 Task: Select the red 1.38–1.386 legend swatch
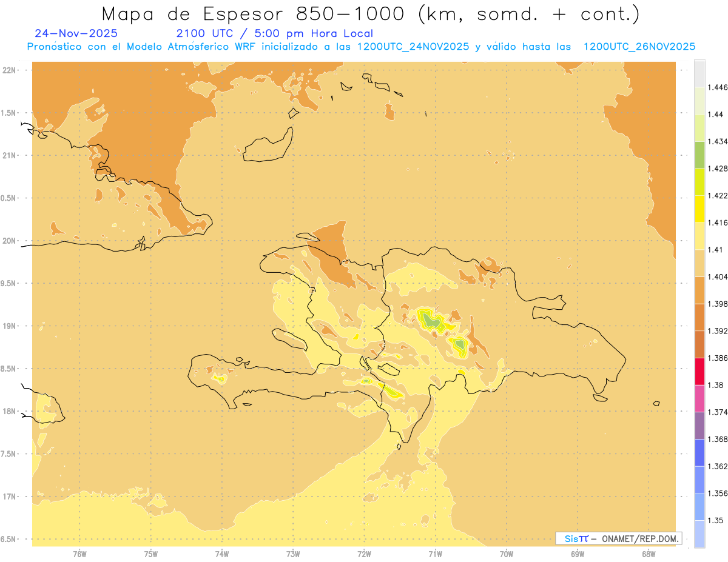coord(699,372)
